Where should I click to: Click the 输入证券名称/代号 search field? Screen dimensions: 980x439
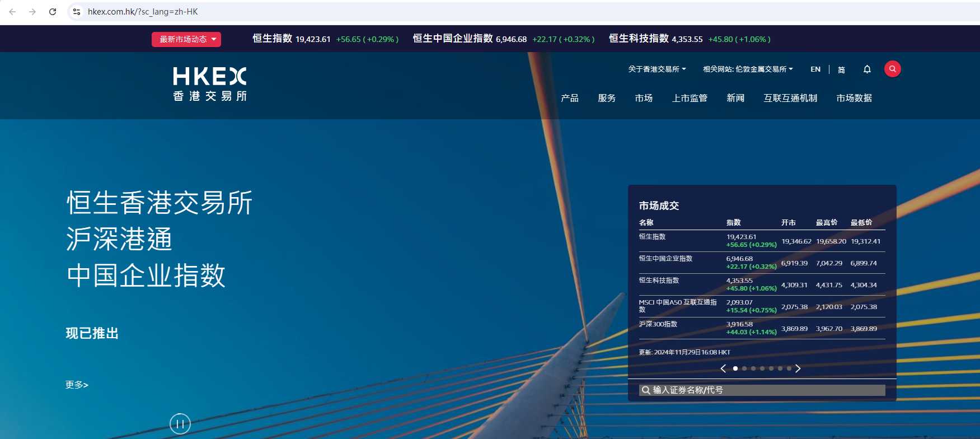click(x=762, y=390)
